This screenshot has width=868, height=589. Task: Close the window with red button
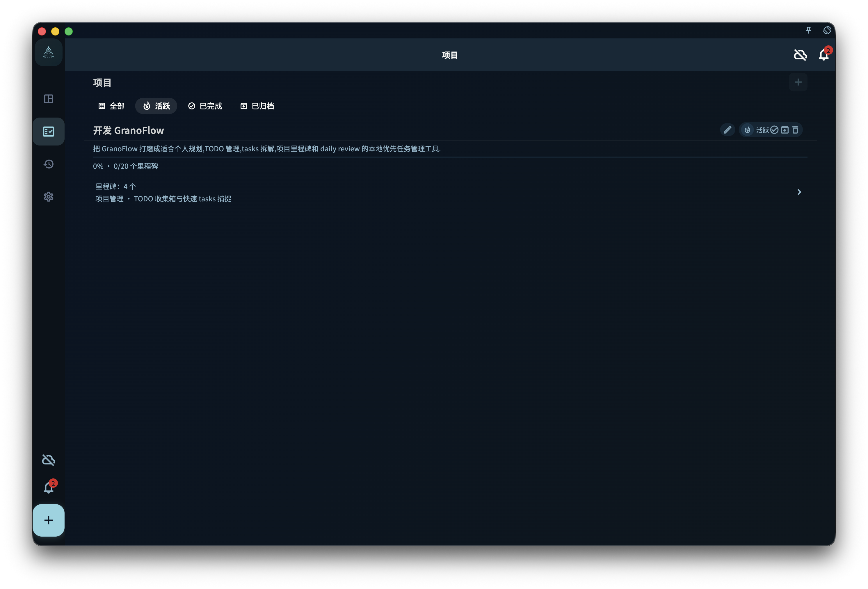[42, 31]
